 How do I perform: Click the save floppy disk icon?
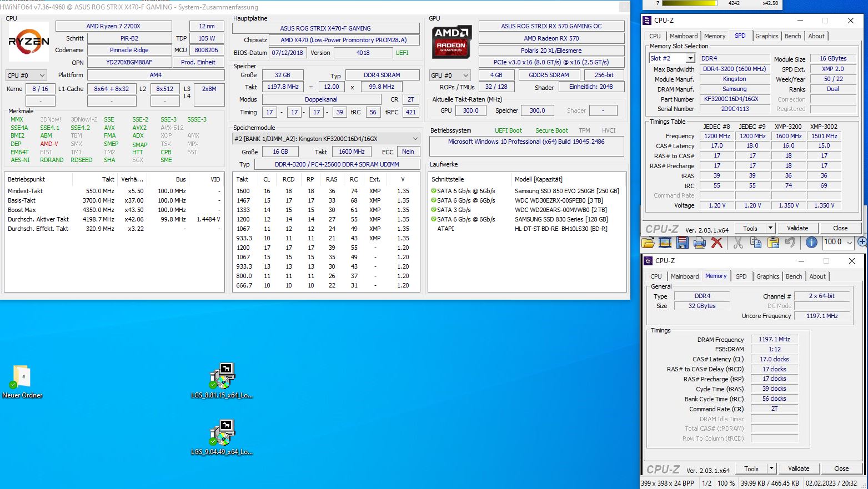pos(683,243)
